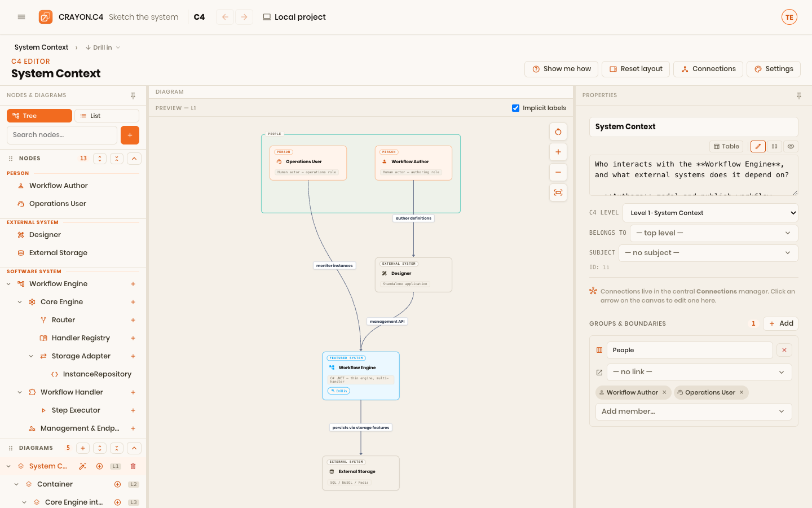Collapse the Diagrams section
The image size is (812, 508).
(134, 448)
